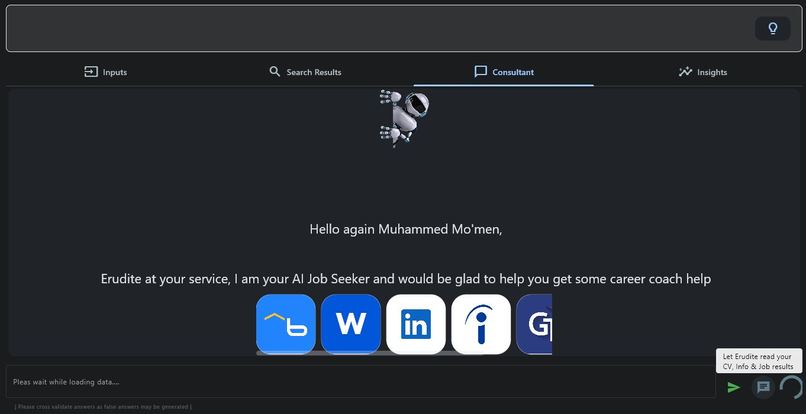Open the blue W job site icon

pyautogui.click(x=351, y=324)
